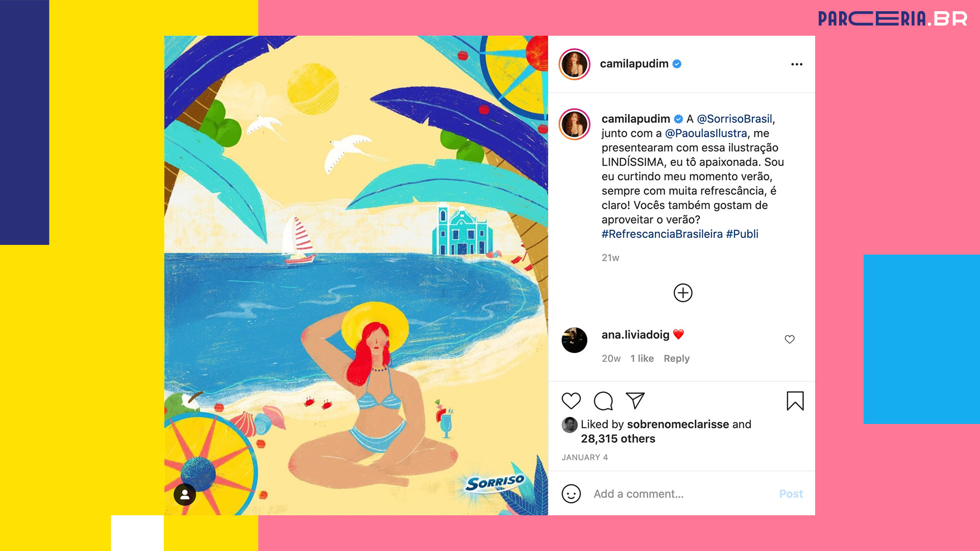Open the @SorrisoBrasil mention link
This screenshot has width=980, height=551.
click(734, 119)
